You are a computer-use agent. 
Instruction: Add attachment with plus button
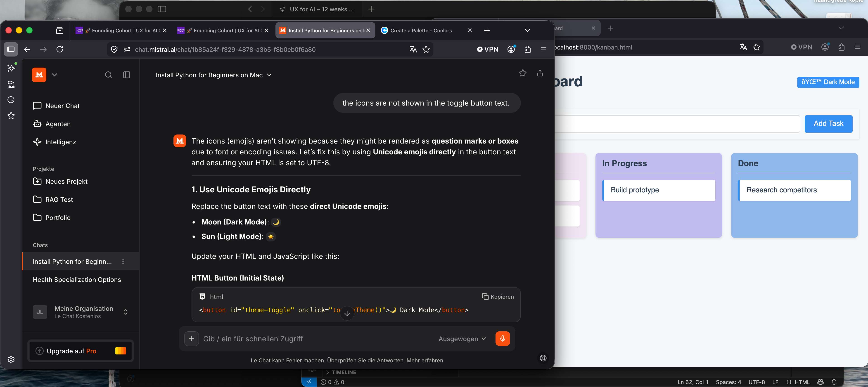(191, 338)
